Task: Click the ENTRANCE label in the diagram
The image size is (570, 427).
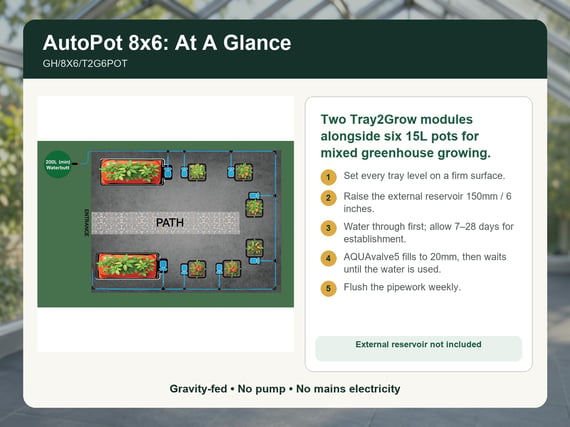Action: coord(87,222)
